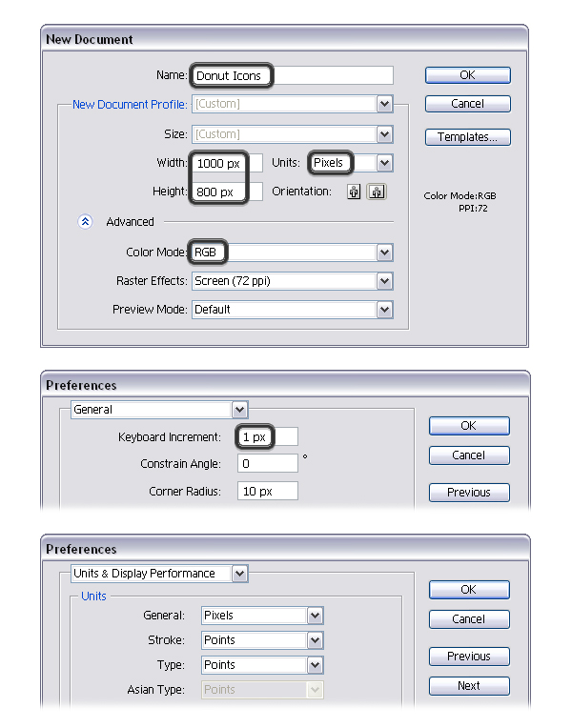
Task: Select landscape orientation icon
Action: (x=377, y=192)
